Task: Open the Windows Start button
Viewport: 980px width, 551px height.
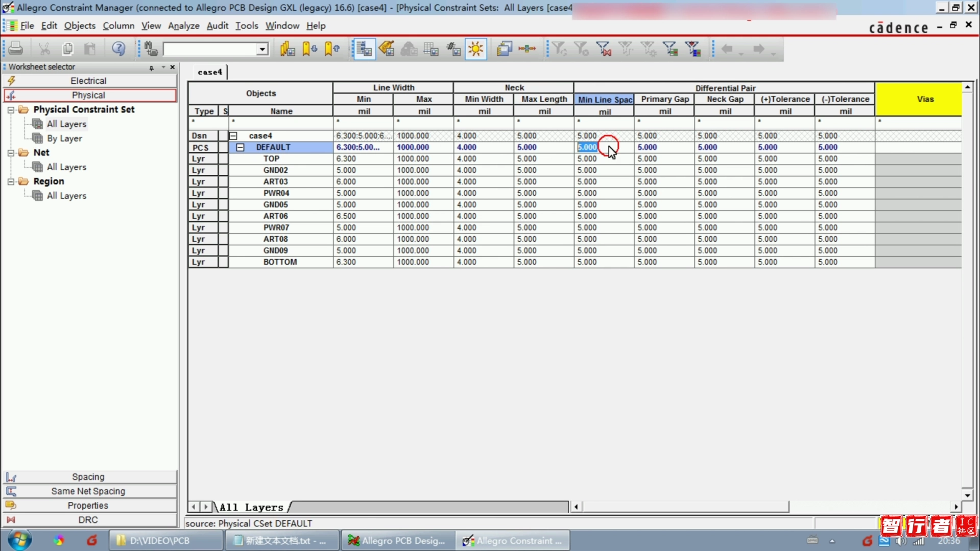Action: (x=19, y=540)
